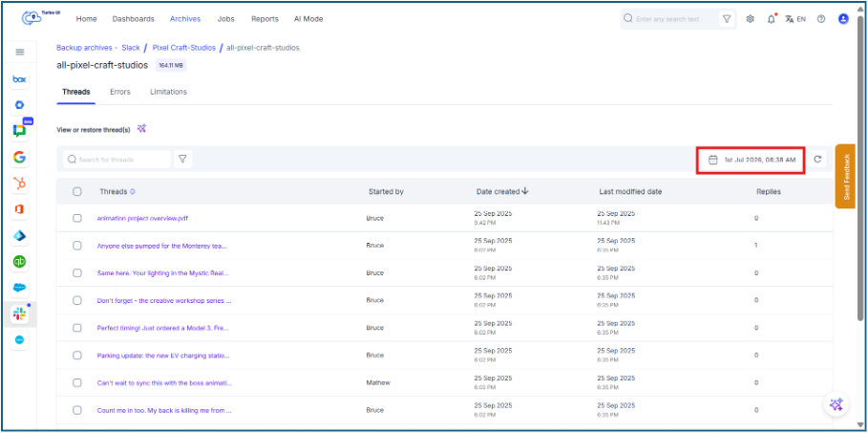Open the Google Chat beta icon
The width and height of the screenshot is (868, 433).
pyautogui.click(x=19, y=131)
